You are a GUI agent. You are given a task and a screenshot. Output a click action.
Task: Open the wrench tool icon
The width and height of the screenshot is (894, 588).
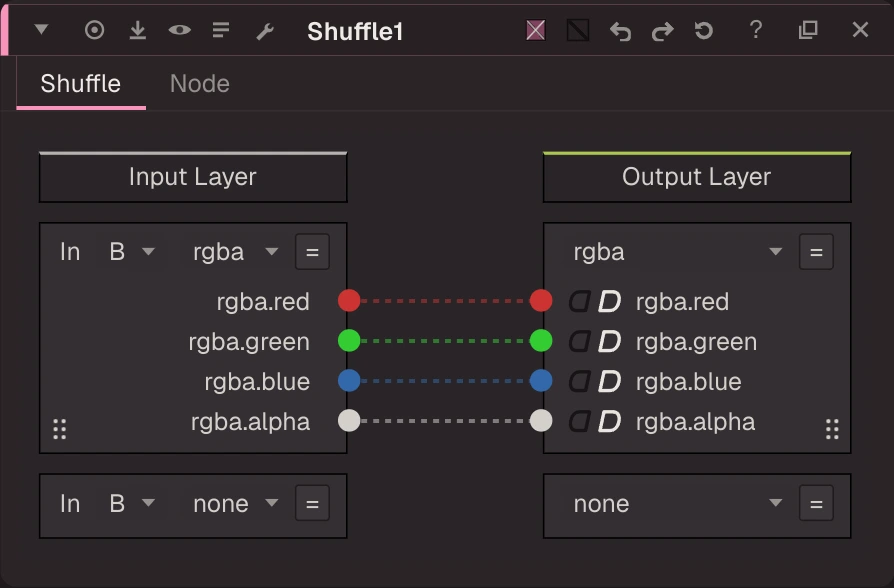coord(265,31)
